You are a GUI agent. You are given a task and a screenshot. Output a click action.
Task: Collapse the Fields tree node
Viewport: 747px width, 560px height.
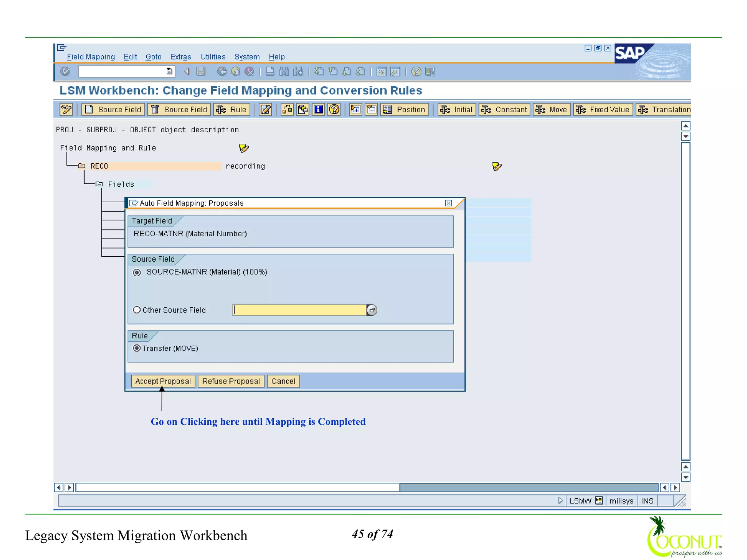pyautogui.click(x=99, y=184)
